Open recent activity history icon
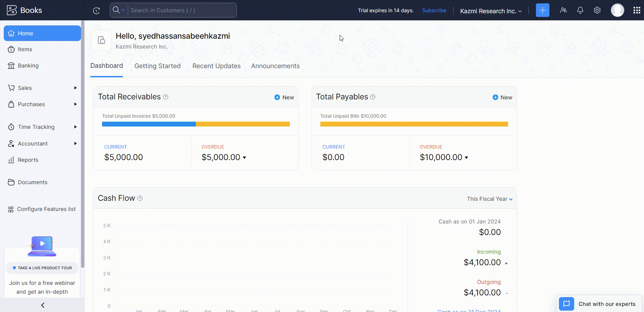 (96, 11)
